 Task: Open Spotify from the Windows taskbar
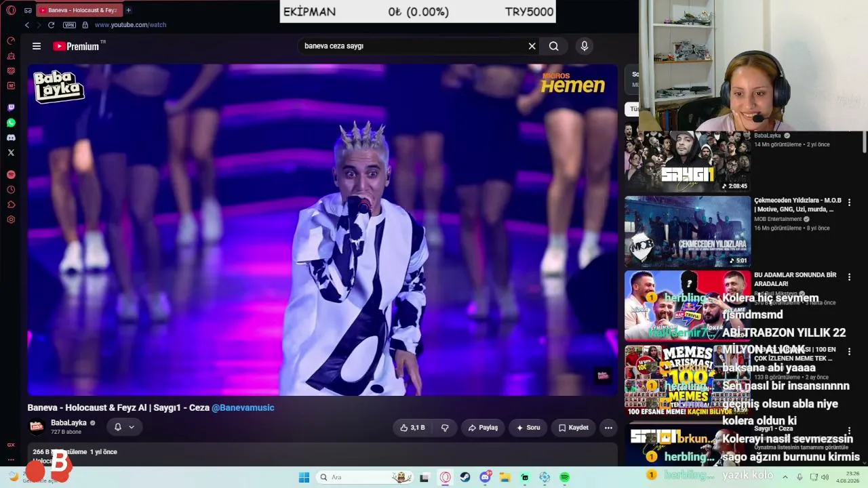(x=564, y=477)
